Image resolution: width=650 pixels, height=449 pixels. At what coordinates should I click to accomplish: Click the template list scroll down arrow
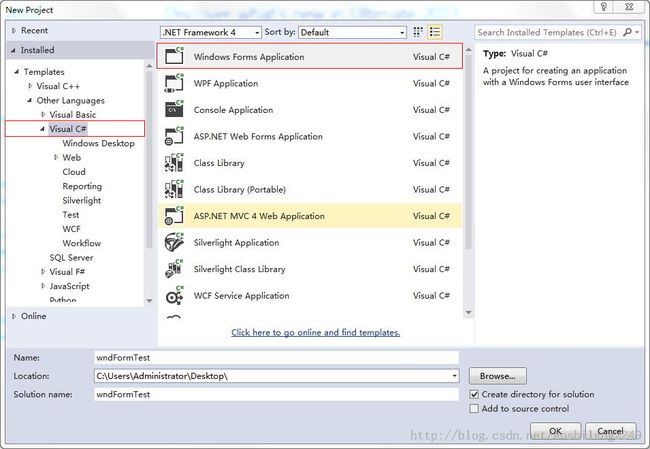click(468, 312)
